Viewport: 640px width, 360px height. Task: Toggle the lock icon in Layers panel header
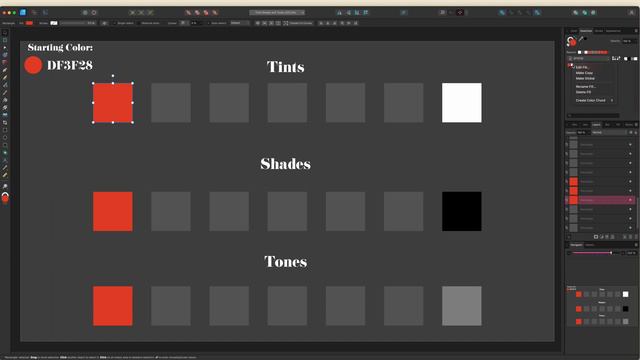point(636,132)
